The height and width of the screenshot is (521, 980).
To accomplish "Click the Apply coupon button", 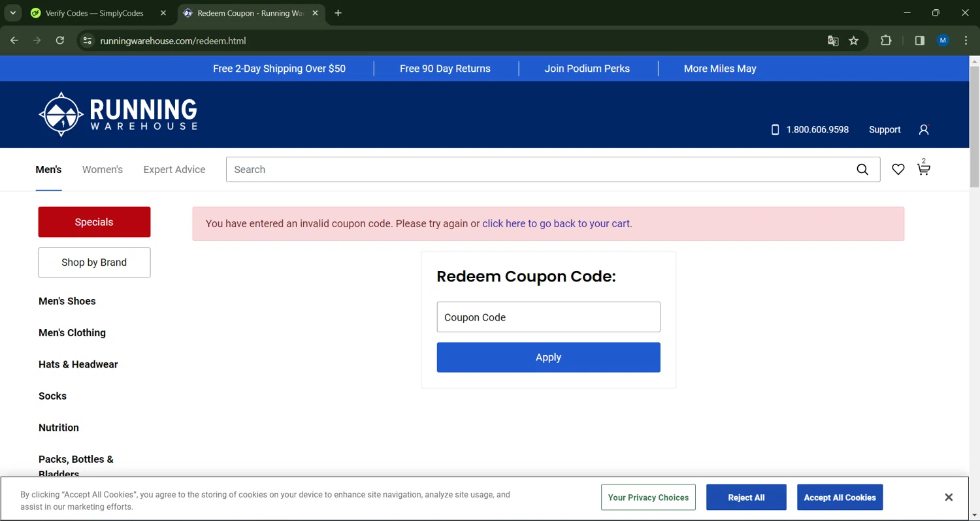I will (x=548, y=357).
